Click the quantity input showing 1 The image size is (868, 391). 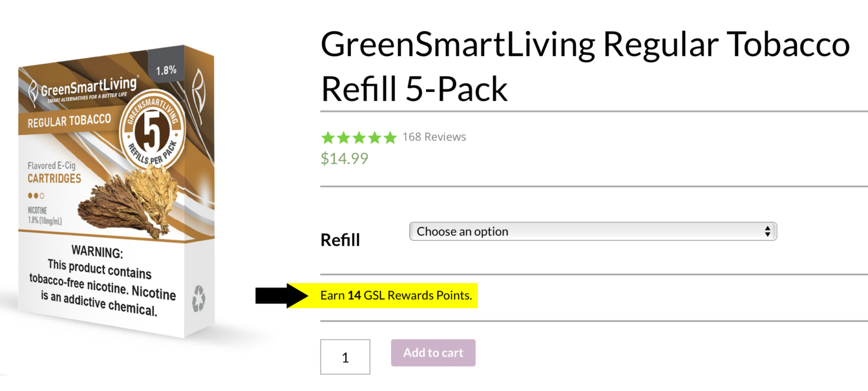coord(345,357)
